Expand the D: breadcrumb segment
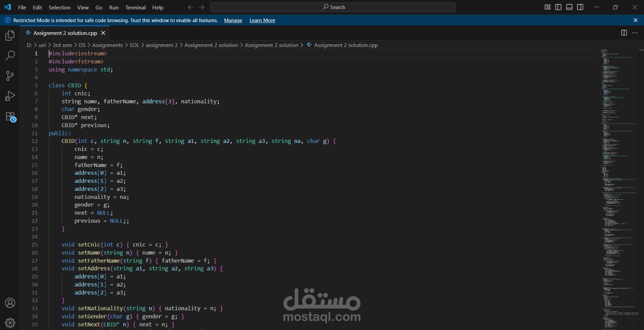644x330 pixels. pyautogui.click(x=29, y=45)
